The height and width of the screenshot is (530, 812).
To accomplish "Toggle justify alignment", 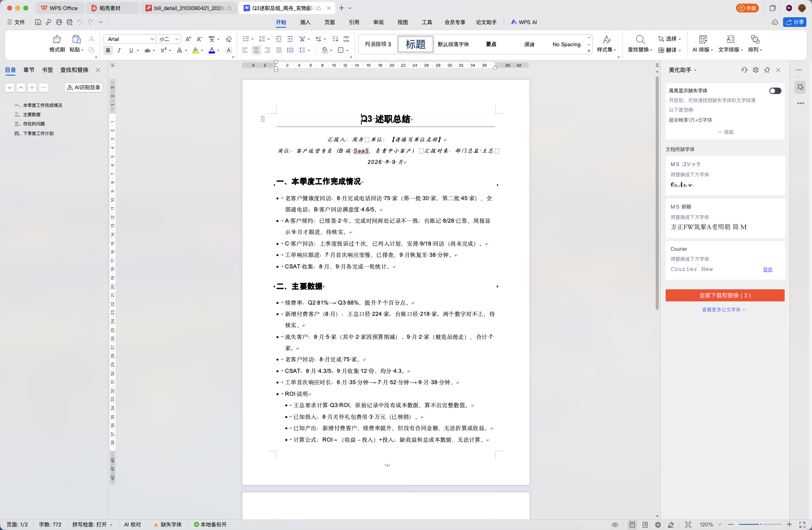I will (279, 50).
